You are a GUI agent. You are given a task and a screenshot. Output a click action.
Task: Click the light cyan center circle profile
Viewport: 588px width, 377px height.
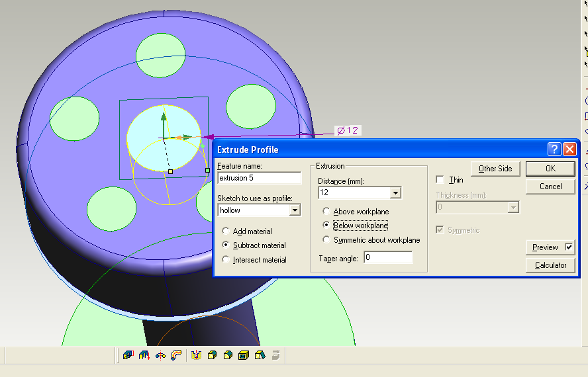(164, 138)
